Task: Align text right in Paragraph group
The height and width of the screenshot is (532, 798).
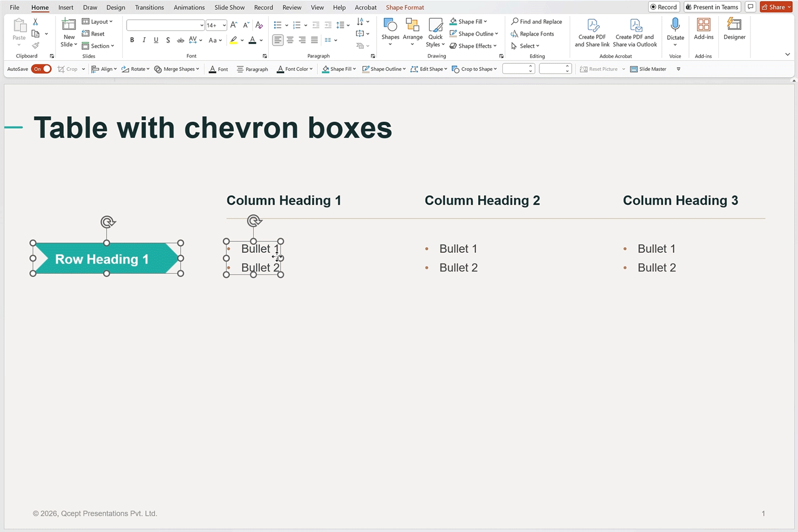Action: tap(302, 40)
